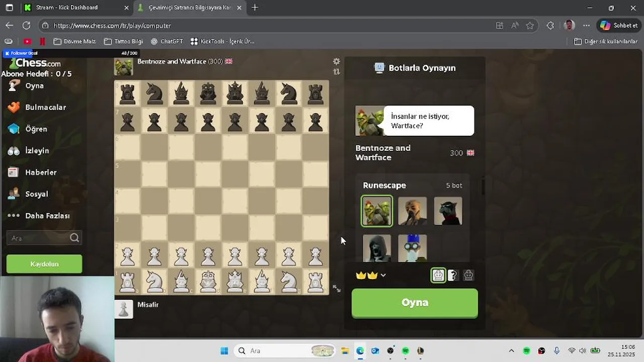Open Windows Start menu

click(224, 351)
